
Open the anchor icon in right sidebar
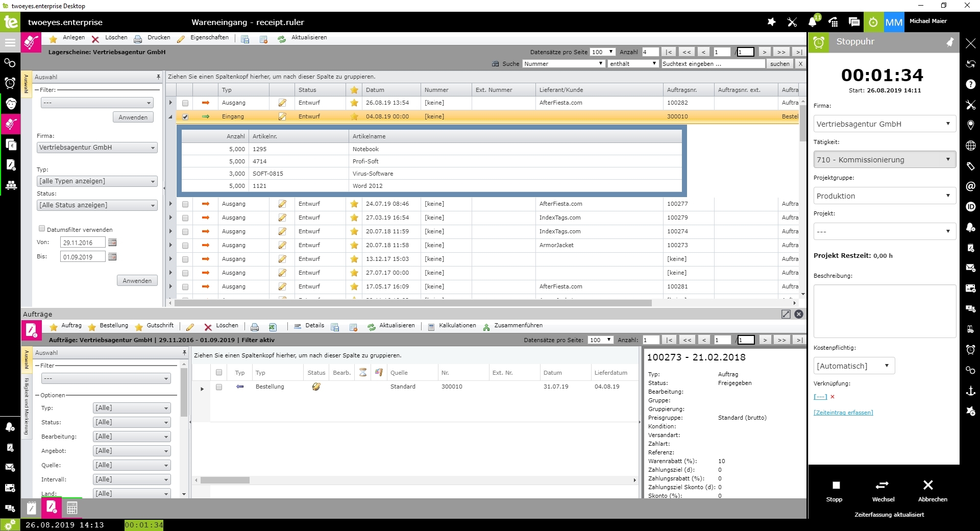pos(971,391)
